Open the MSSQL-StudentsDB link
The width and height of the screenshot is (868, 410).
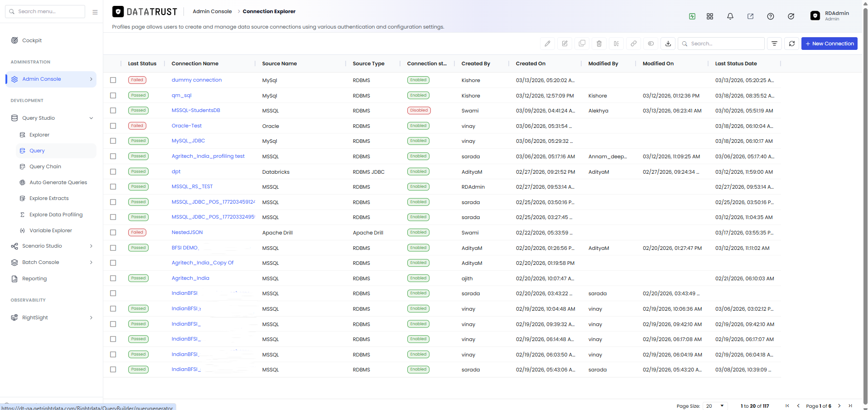pos(196,111)
